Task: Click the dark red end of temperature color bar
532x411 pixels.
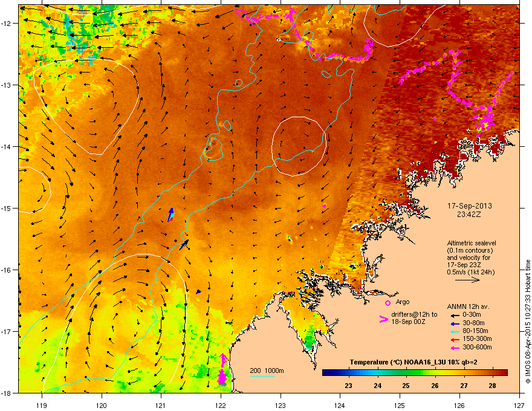Action: pos(503,373)
